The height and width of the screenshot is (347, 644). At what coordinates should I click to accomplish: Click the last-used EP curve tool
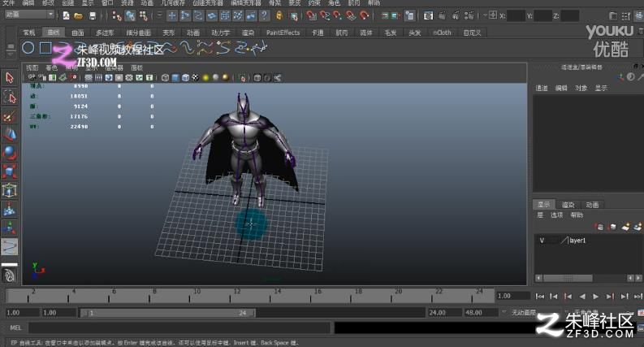coord(10,247)
